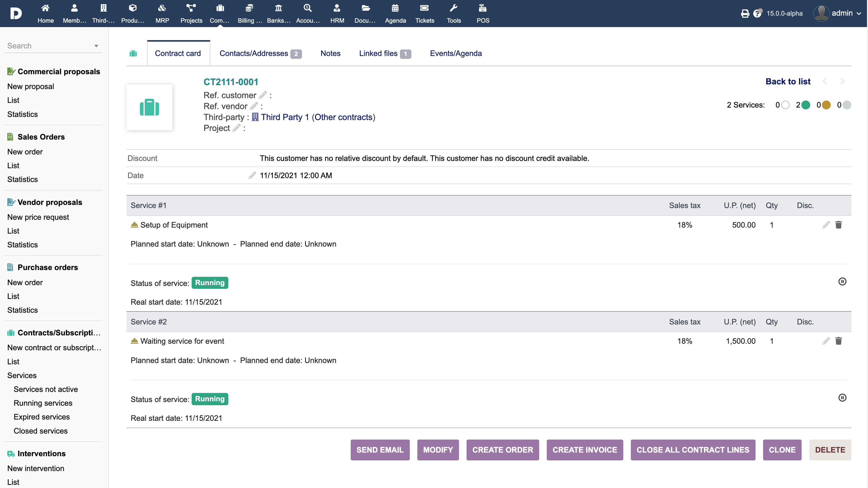Click the pencil icon to edit Project
Viewport: 868px width, 488px height.
tap(237, 128)
